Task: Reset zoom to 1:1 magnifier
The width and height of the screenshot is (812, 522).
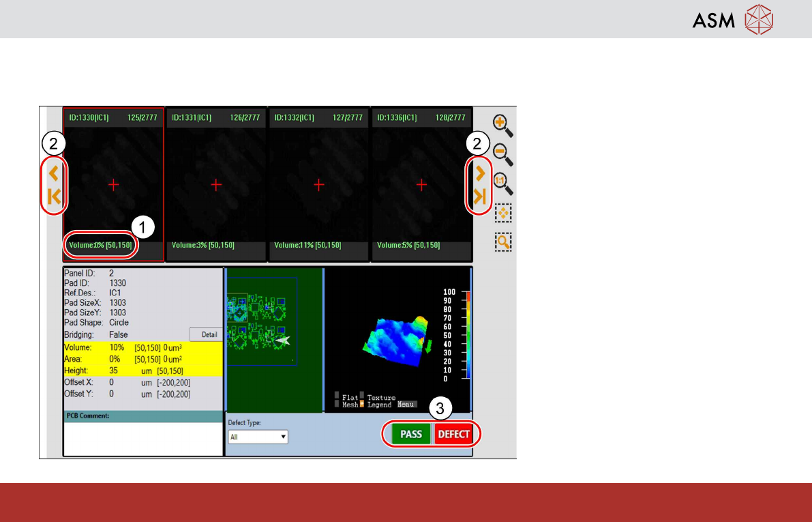Action: click(502, 184)
